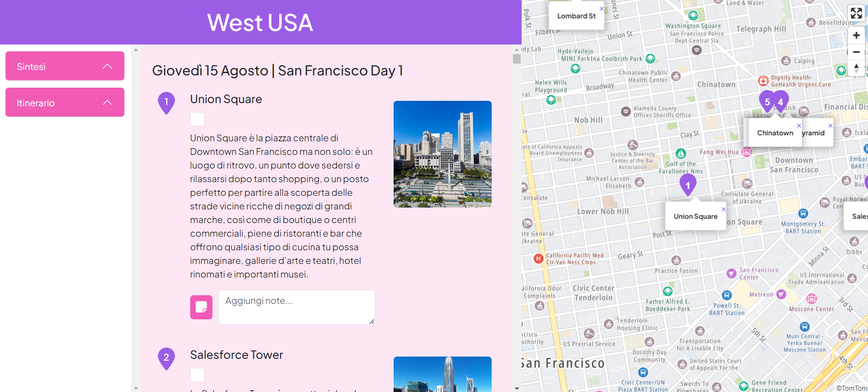Click the Fang Wei Hua map icon

[x=747, y=152]
